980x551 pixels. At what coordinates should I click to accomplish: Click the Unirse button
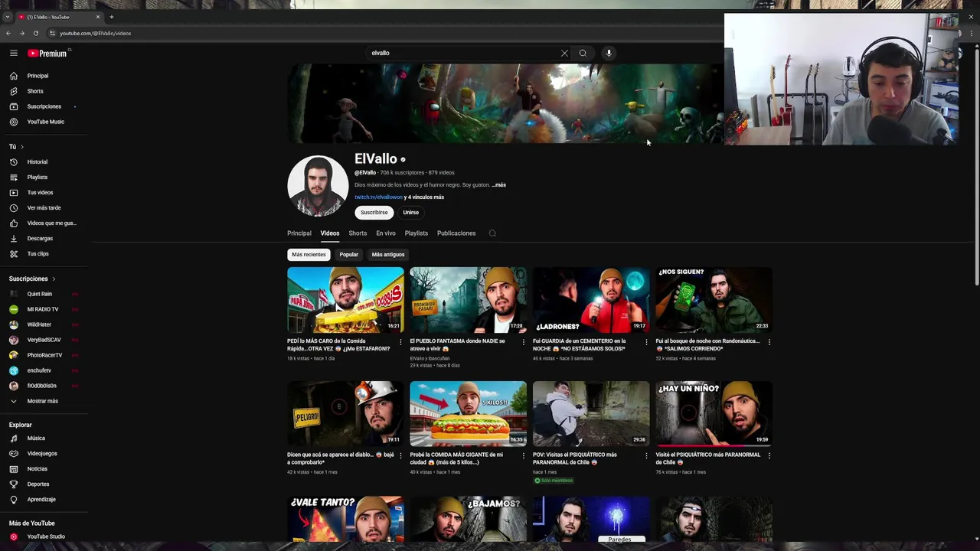click(411, 212)
